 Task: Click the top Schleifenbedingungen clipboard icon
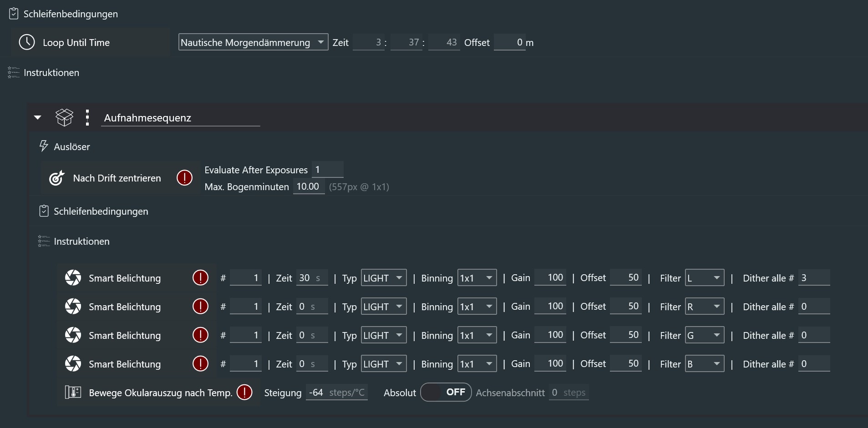point(14,14)
